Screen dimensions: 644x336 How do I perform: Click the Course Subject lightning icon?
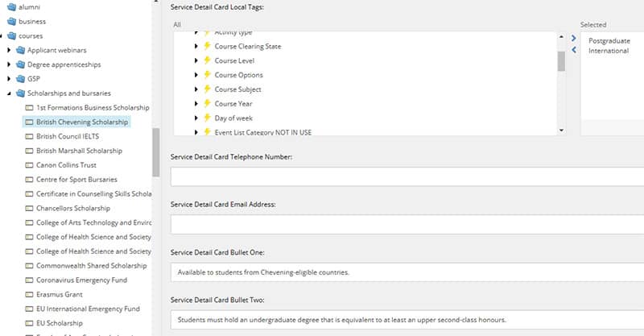point(208,89)
